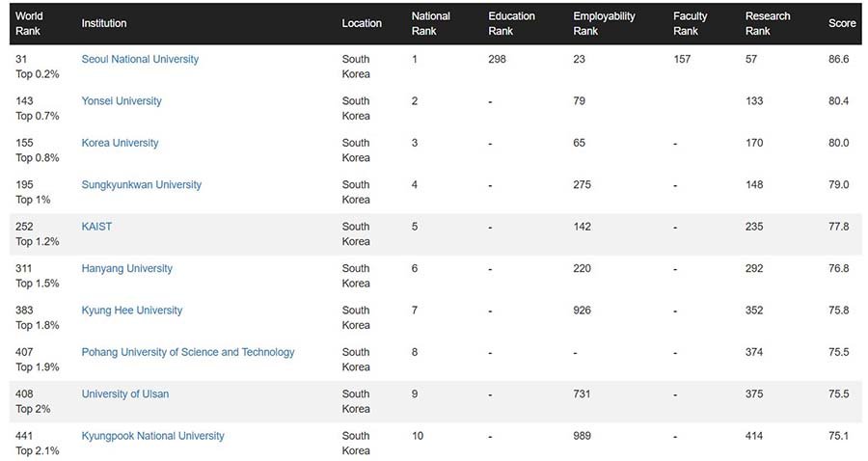Select the Sungkyunkwan University link
The width and height of the screenshot is (868, 461).
click(x=142, y=185)
